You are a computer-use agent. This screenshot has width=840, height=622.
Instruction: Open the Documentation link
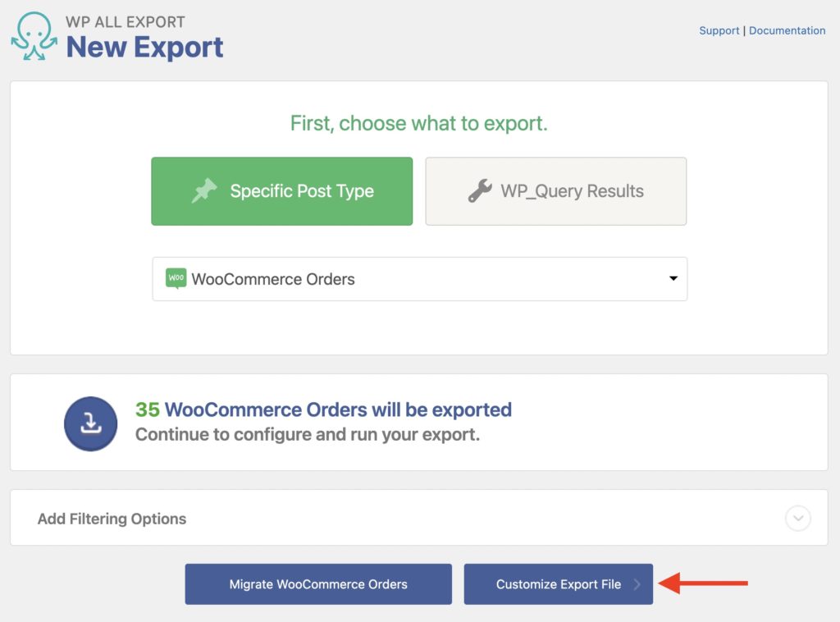coord(787,30)
